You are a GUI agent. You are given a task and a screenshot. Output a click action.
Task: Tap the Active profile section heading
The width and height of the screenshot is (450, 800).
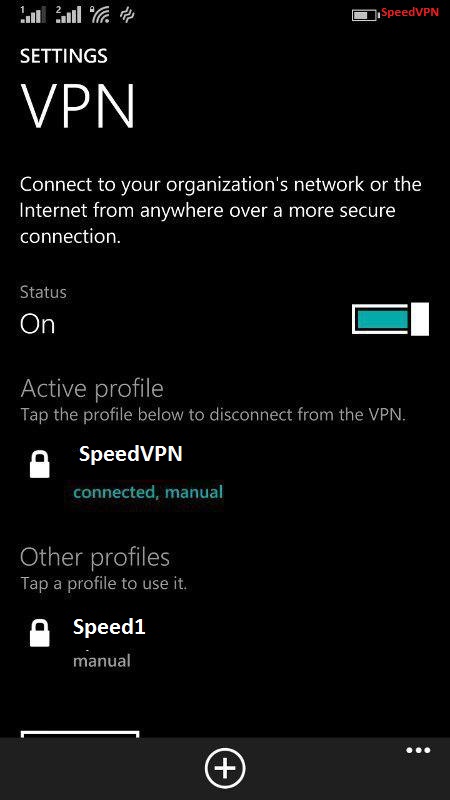(x=92, y=389)
